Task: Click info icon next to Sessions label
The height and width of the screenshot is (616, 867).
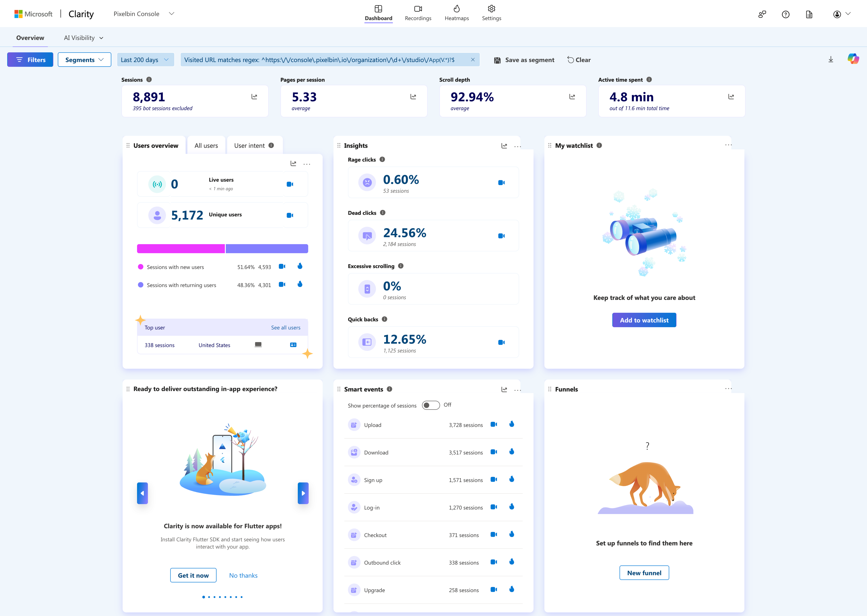Action: point(149,80)
